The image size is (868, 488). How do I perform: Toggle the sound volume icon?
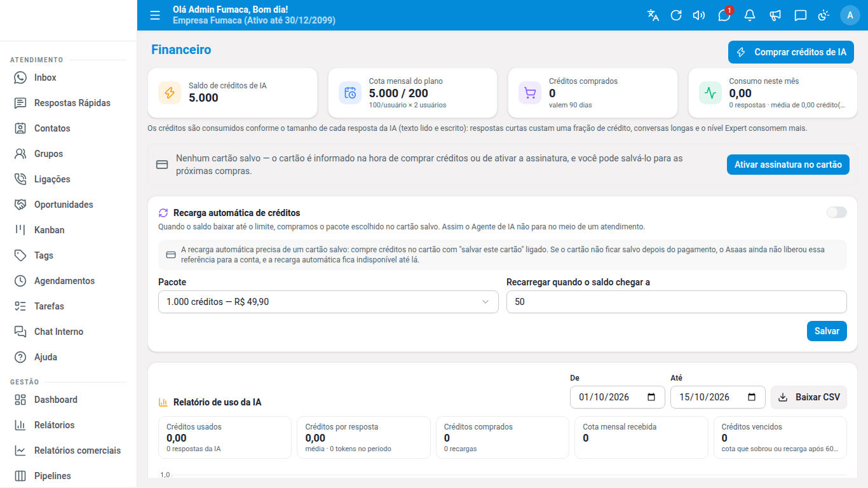(699, 15)
